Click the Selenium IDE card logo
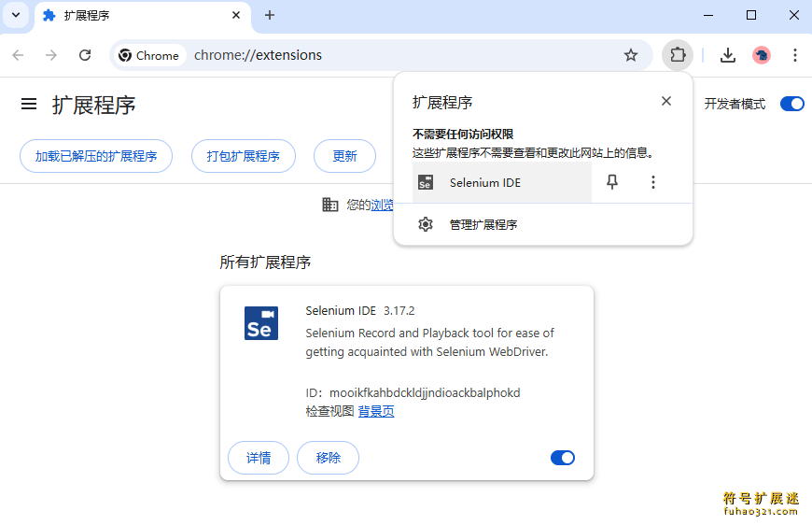Viewport: 812px width, 525px height. click(x=261, y=323)
